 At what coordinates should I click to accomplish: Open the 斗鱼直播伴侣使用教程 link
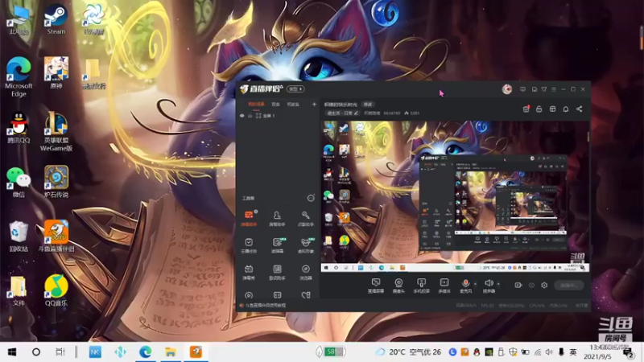click(265, 306)
